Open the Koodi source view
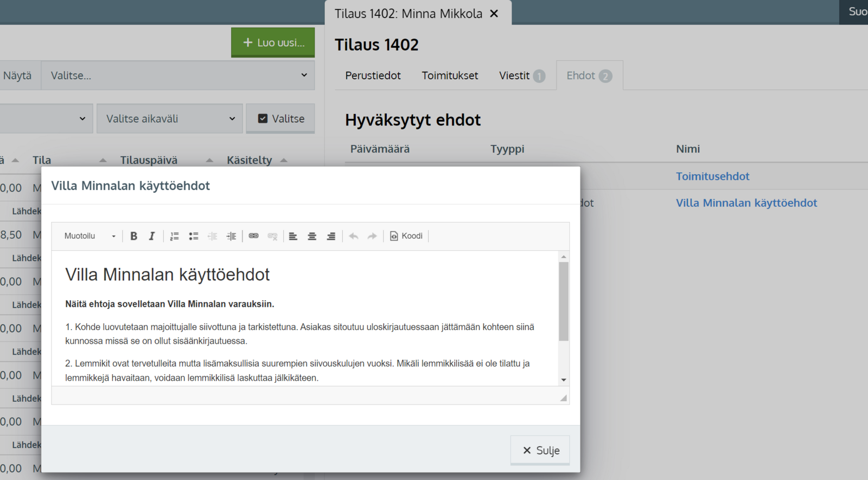 406,236
